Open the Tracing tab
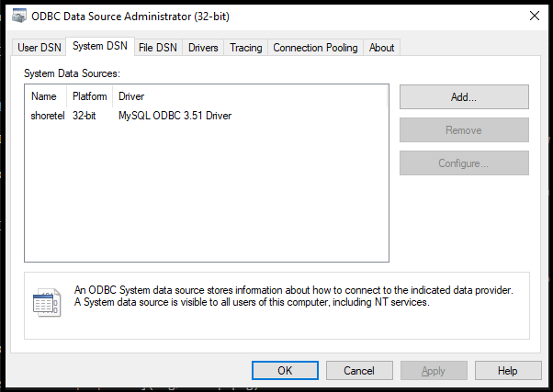This screenshot has width=553, height=392. coord(245,48)
